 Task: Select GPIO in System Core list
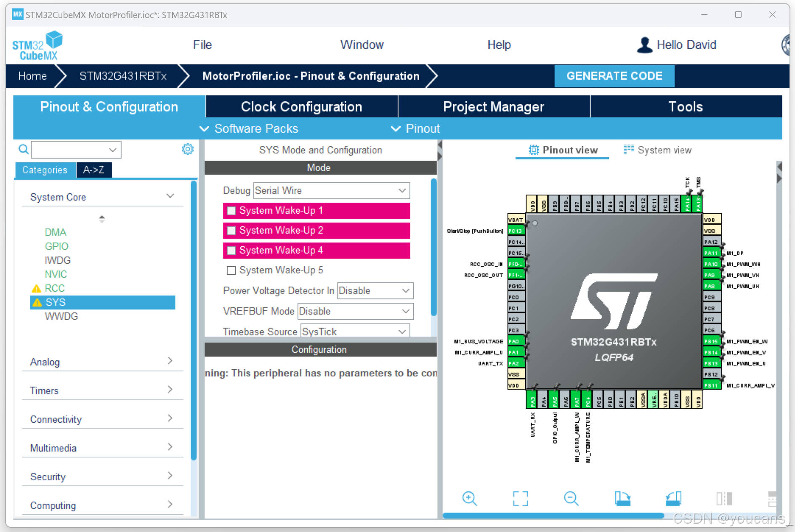coord(56,246)
